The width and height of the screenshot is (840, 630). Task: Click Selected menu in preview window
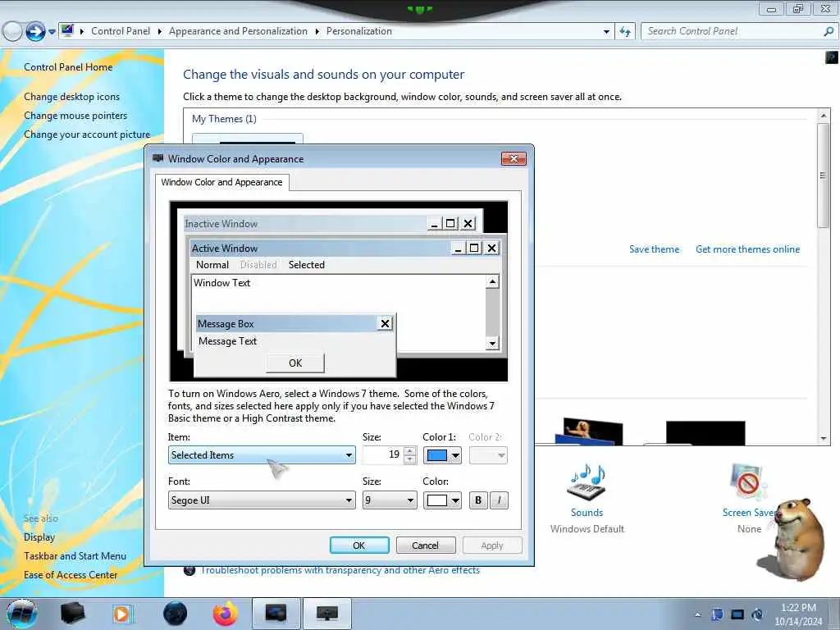[x=307, y=265]
